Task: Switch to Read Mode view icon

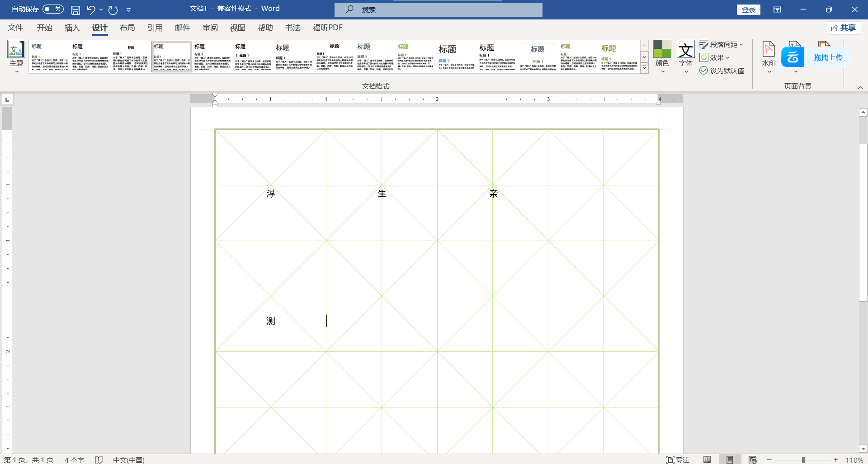Action: coord(708,459)
